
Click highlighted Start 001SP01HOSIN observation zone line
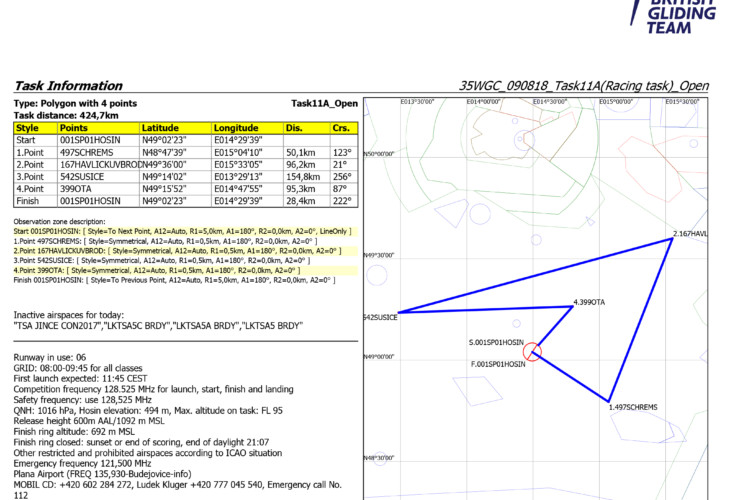[185, 231]
